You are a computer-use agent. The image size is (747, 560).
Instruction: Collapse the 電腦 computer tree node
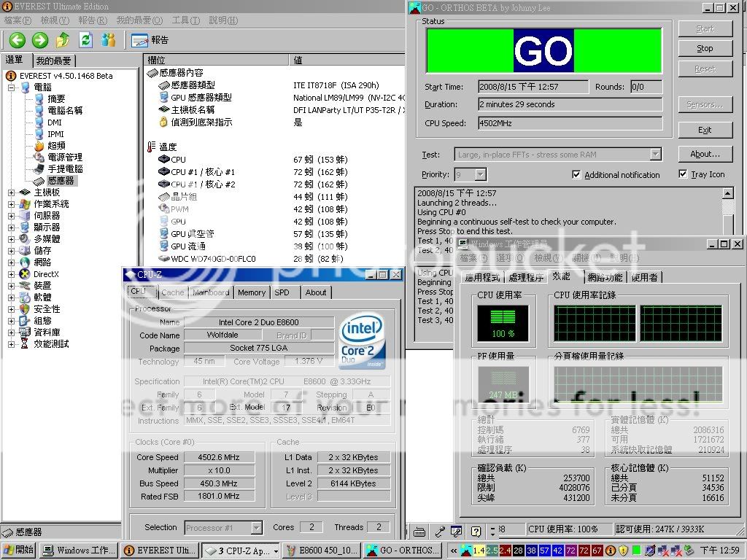pyautogui.click(x=12, y=87)
